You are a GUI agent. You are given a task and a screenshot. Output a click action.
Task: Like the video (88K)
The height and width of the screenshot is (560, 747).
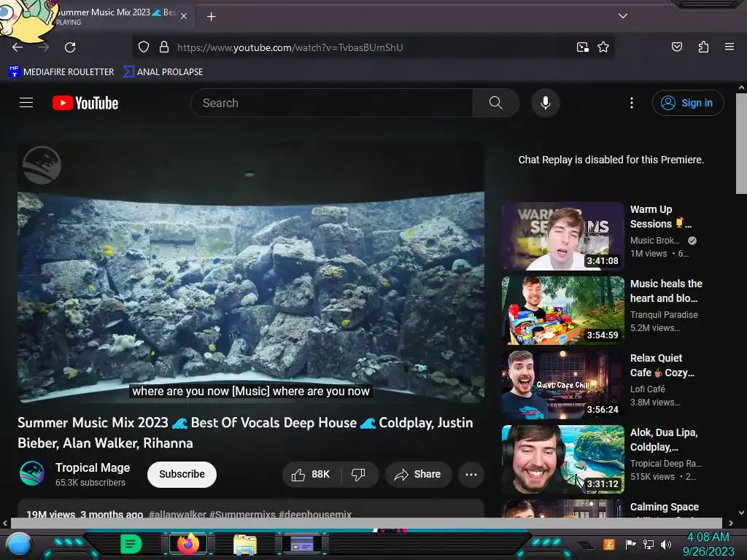tap(311, 474)
